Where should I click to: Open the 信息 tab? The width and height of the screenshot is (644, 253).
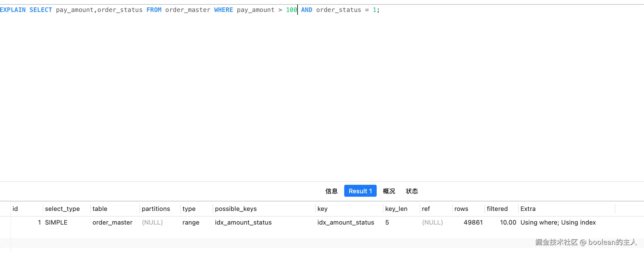pyautogui.click(x=331, y=191)
